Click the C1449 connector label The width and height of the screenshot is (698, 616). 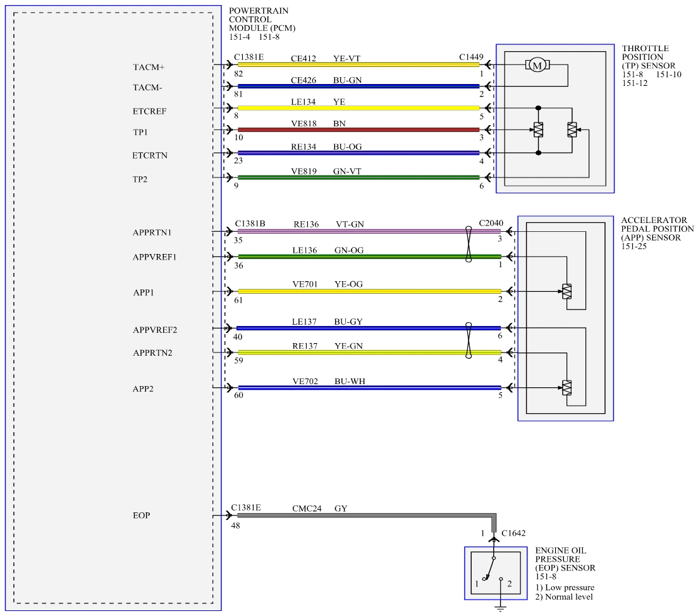coord(472,57)
